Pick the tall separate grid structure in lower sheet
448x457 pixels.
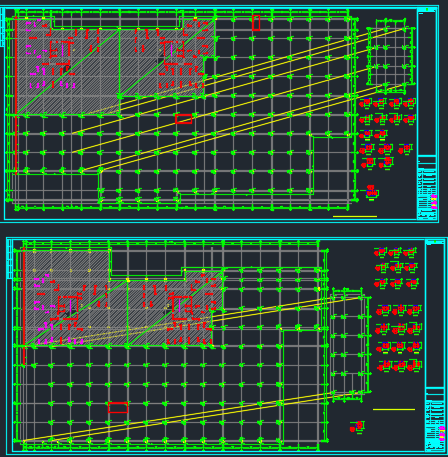pyautogui.click(x=350, y=344)
